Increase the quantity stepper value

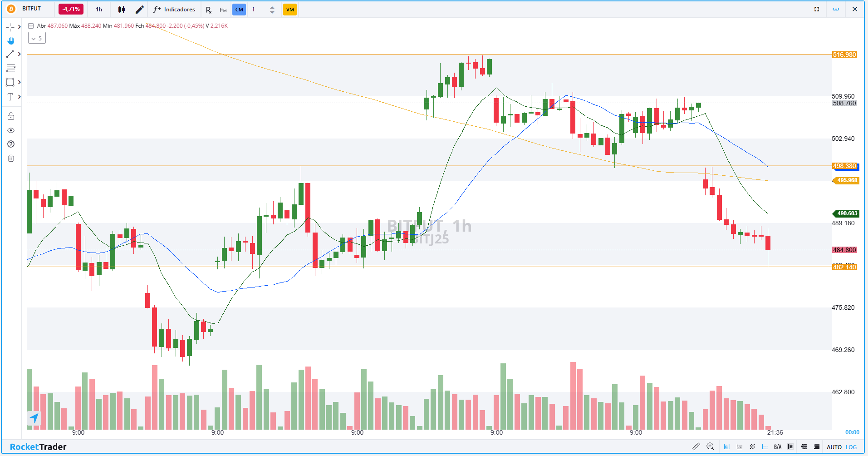click(x=272, y=7)
